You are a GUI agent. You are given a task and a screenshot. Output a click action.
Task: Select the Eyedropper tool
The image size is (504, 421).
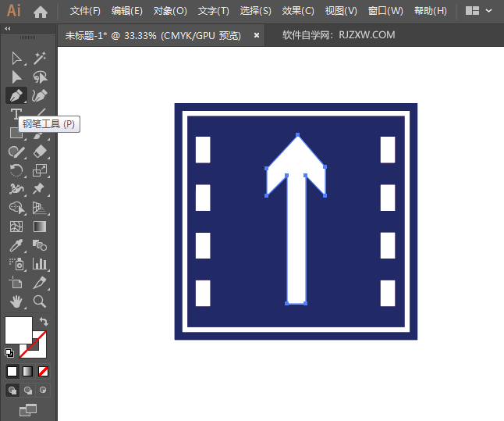coord(16,245)
